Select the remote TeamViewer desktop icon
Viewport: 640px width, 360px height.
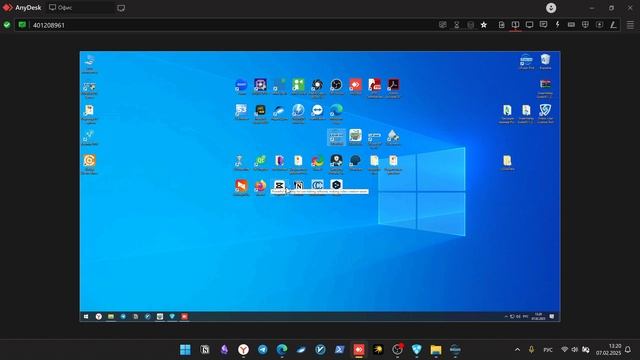[x=317, y=112]
